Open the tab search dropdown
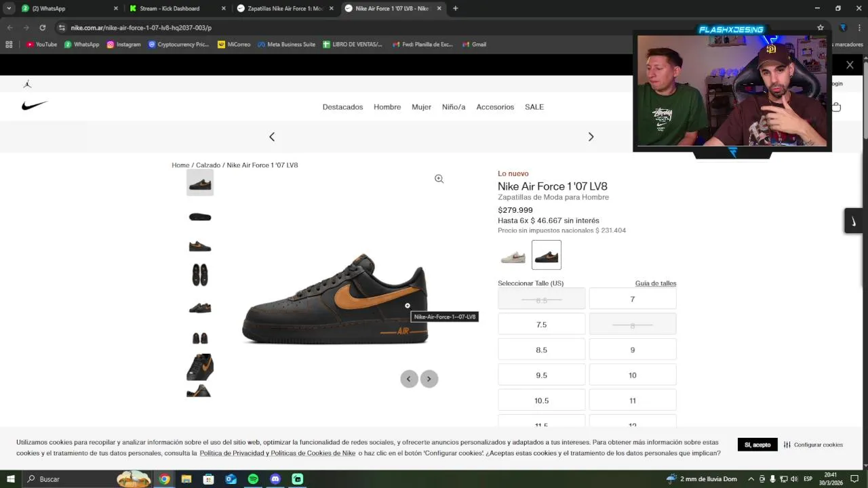 (x=9, y=9)
